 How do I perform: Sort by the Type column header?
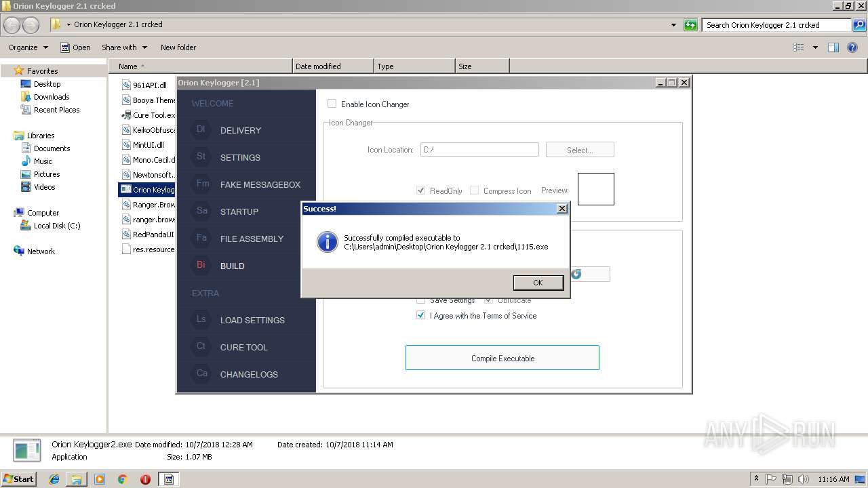(x=414, y=66)
